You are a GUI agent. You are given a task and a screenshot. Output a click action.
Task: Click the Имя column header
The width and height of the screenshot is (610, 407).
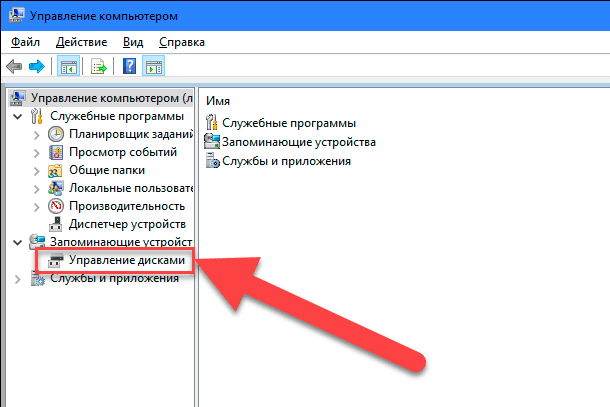tap(218, 101)
